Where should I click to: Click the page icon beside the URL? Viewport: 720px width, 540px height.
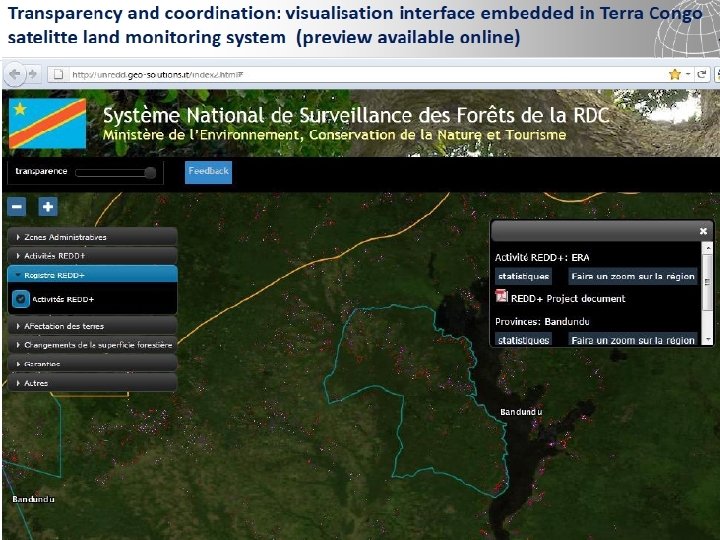point(58,74)
